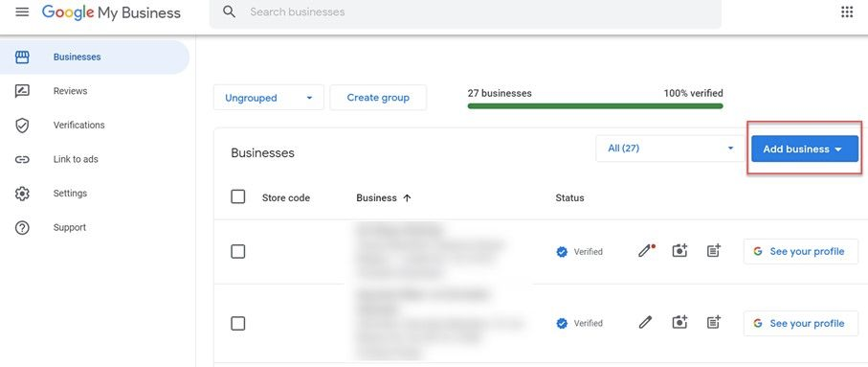The height and width of the screenshot is (367, 868).
Task: Click the Status column header
Action: pos(569,198)
